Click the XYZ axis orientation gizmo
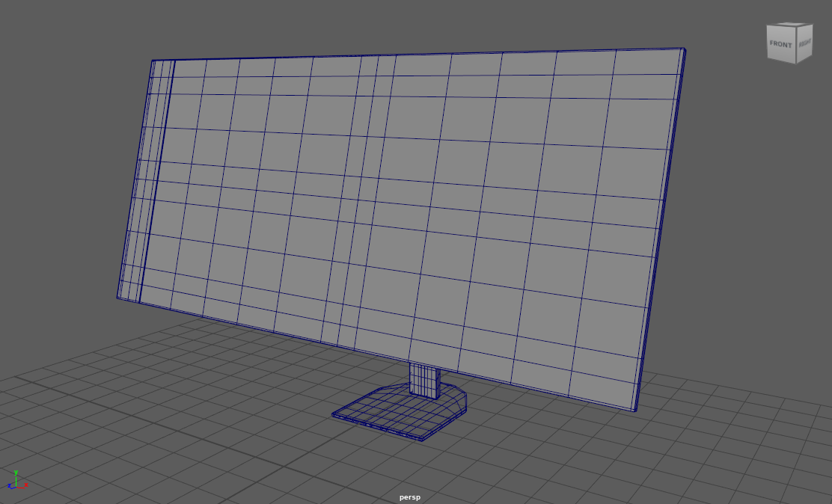832x504 pixels. pyautogui.click(x=17, y=479)
